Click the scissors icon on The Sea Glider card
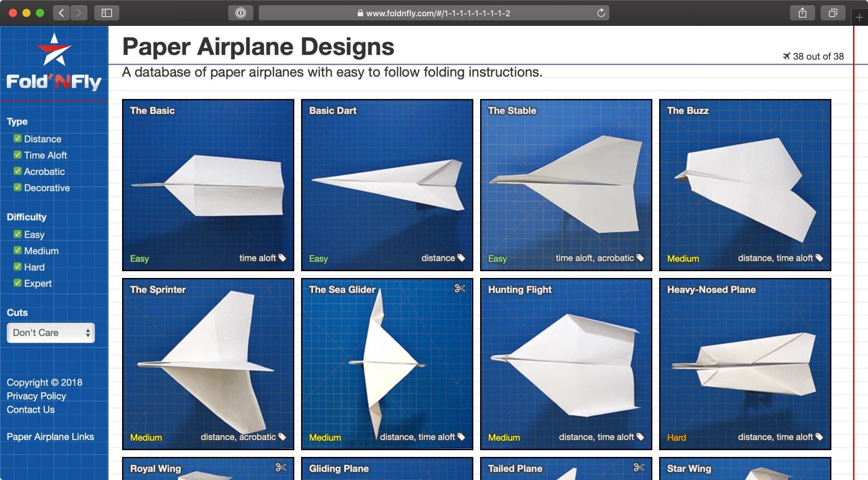Image resolution: width=868 pixels, height=480 pixels. click(460, 288)
